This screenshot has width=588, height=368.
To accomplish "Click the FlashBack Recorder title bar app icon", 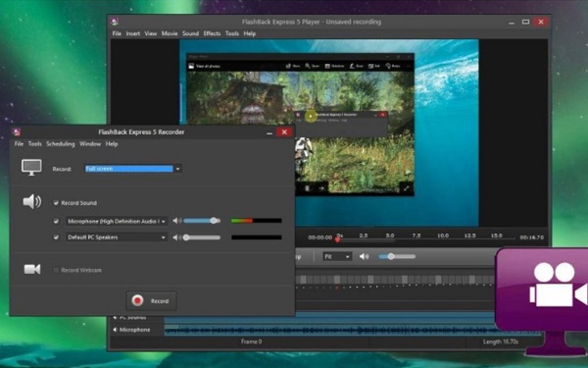I will (x=16, y=131).
